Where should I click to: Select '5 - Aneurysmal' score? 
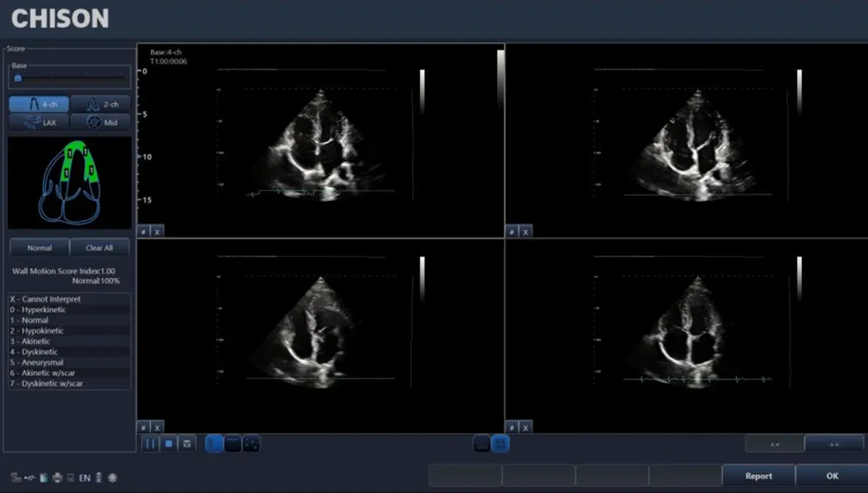click(x=69, y=362)
